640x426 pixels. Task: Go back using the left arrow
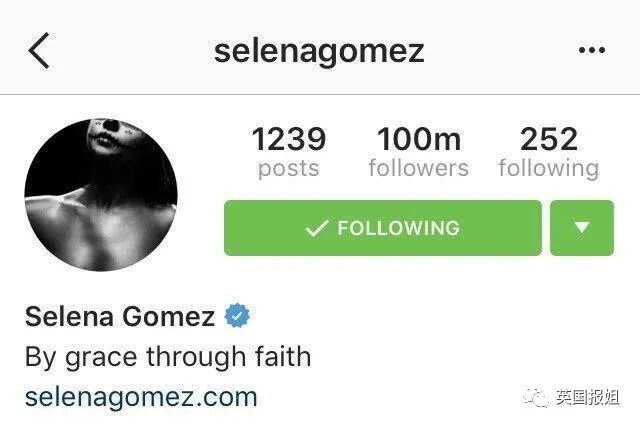pos(39,51)
